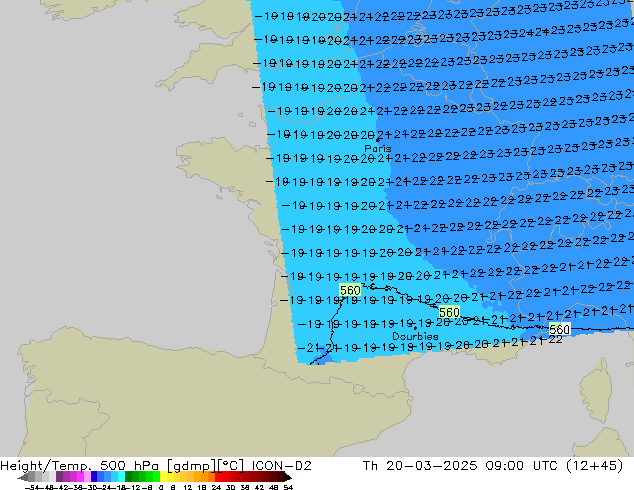The image size is (634, 490).
Task: Click the grey left arrow of color scale
Action: (22, 477)
